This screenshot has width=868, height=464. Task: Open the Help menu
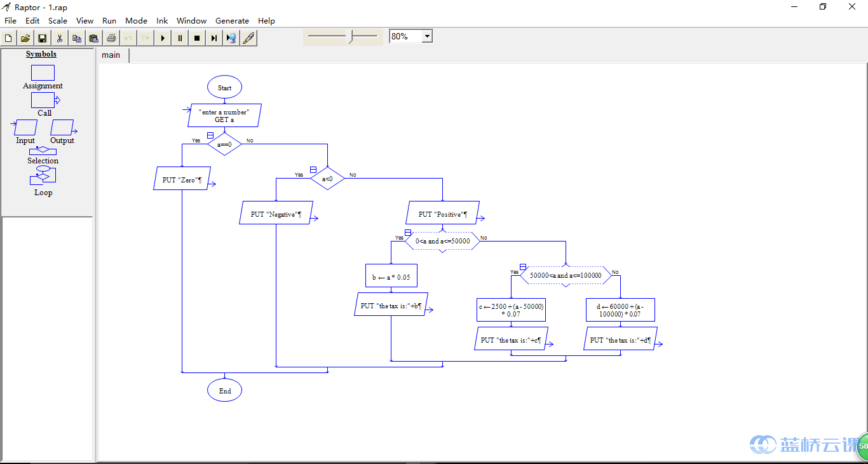pyautogui.click(x=266, y=20)
